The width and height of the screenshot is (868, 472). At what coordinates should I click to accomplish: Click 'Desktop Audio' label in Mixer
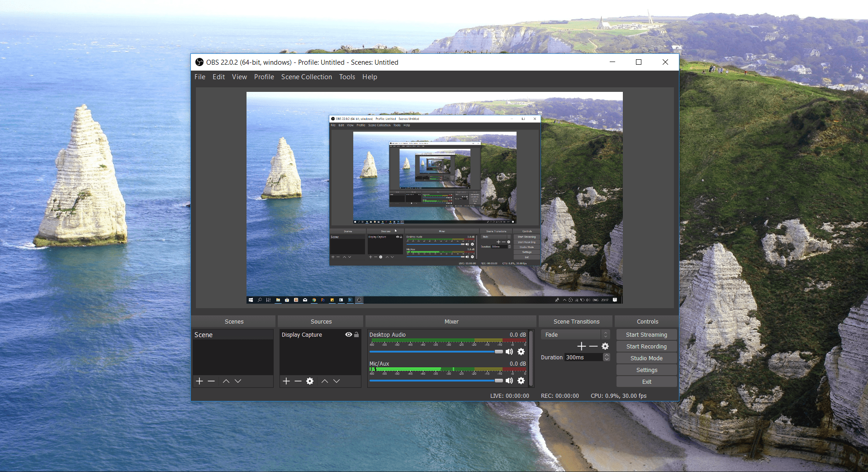pos(388,334)
